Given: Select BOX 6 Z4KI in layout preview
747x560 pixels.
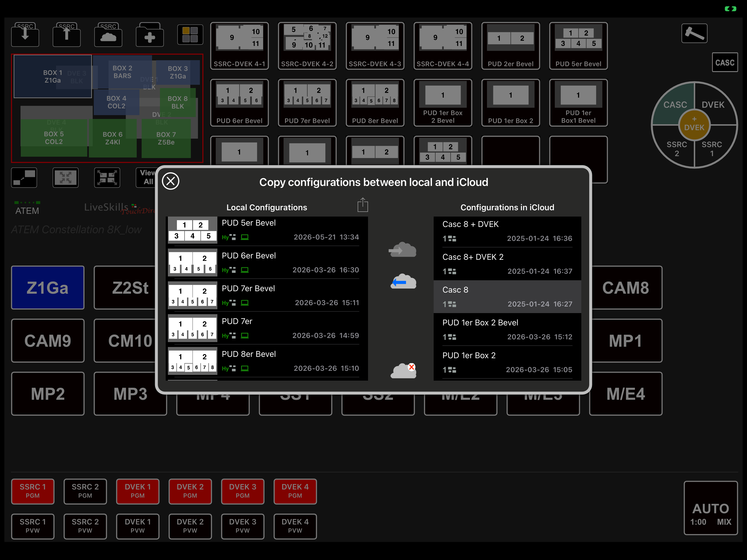Looking at the screenshot, I should click(113, 138).
